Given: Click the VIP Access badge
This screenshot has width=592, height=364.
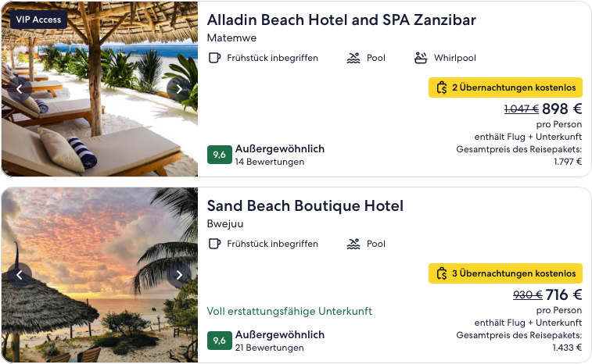Looking at the screenshot, I should [x=38, y=20].
